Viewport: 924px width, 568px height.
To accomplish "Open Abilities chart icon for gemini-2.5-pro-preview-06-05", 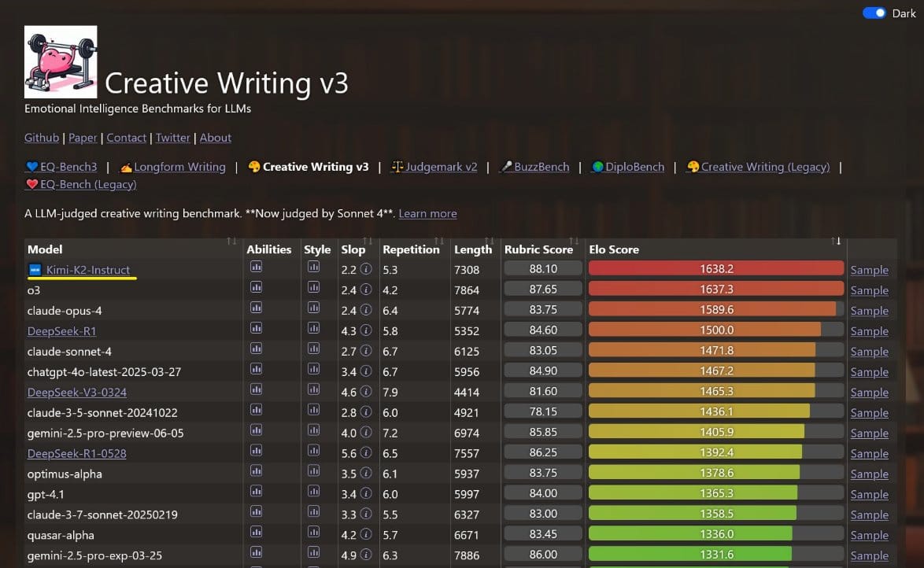I will pos(256,430).
